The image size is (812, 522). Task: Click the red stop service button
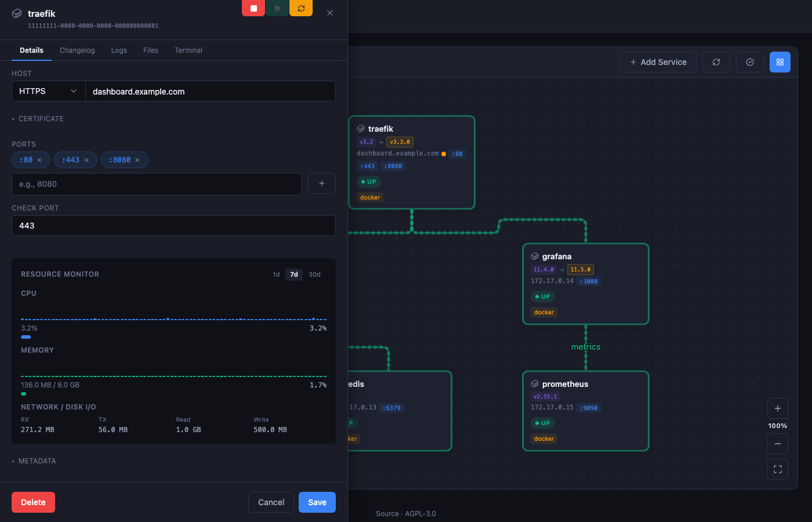point(253,8)
